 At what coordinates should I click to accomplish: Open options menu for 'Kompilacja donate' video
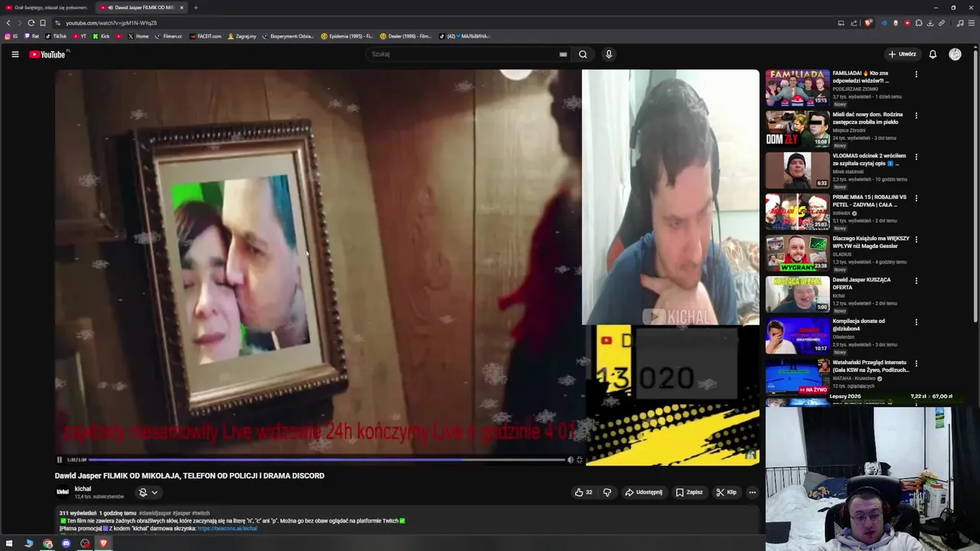pyautogui.click(x=916, y=322)
